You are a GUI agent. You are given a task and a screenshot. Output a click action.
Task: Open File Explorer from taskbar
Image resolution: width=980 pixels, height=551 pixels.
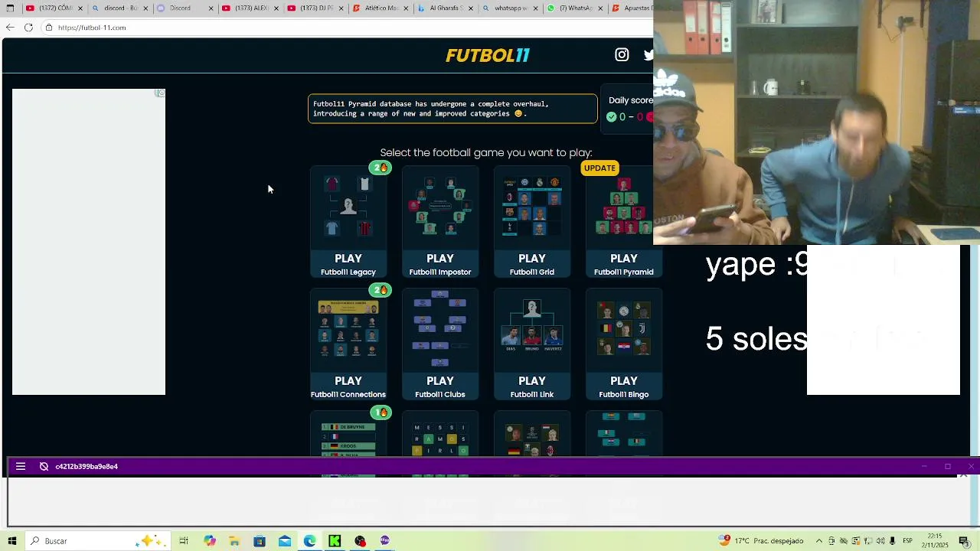point(234,541)
